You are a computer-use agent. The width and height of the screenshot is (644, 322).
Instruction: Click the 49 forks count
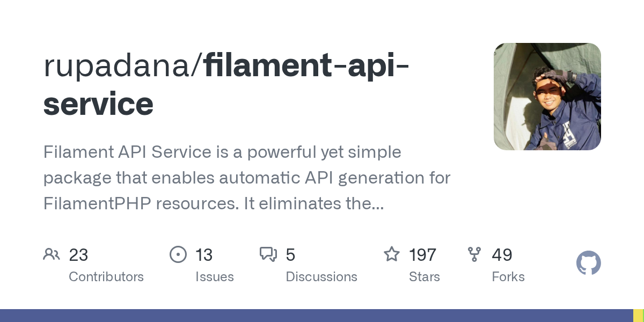point(502,254)
